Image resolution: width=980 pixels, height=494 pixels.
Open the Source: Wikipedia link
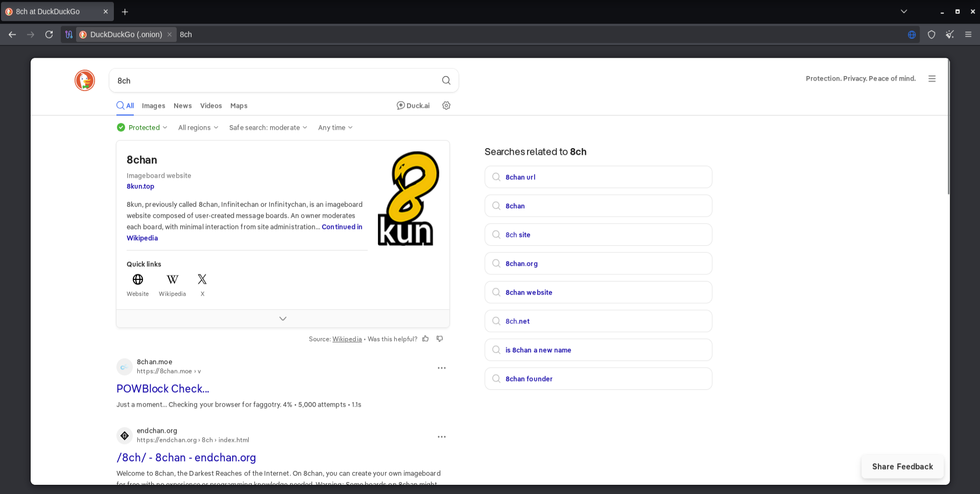pyautogui.click(x=347, y=339)
